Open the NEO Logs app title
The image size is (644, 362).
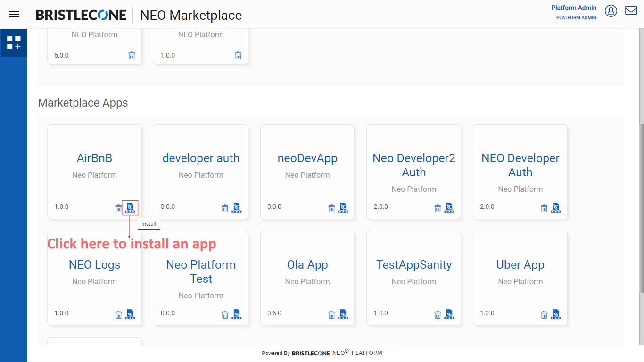pyautogui.click(x=94, y=265)
